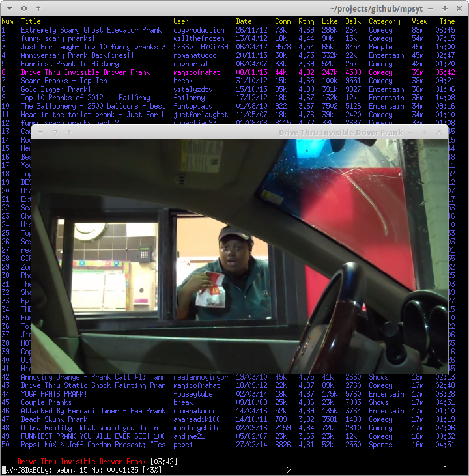This screenshot has height=476, width=469.
Task: Select 'Anniversary Prank Backfires!!' title
Action: point(78,55)
